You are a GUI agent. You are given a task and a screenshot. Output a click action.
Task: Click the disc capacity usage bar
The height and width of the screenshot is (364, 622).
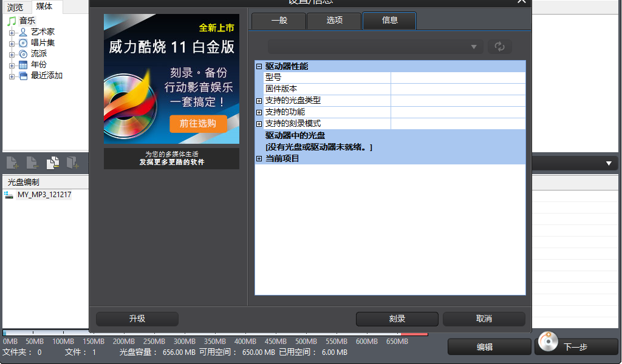click(215, 333)
